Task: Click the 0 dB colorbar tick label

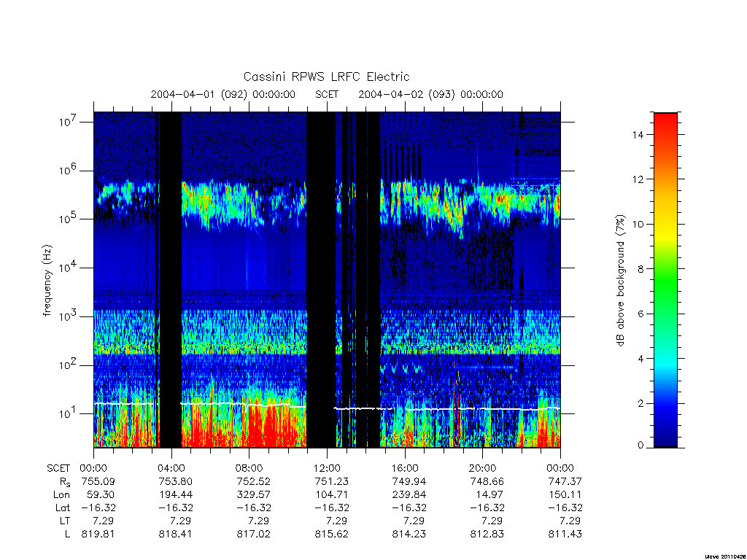Action: point(640,446)
